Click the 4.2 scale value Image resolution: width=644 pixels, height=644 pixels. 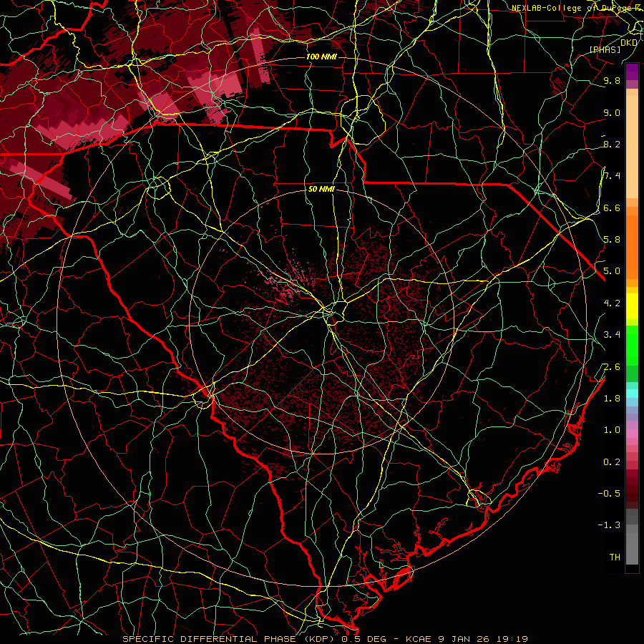click(612, 303)
